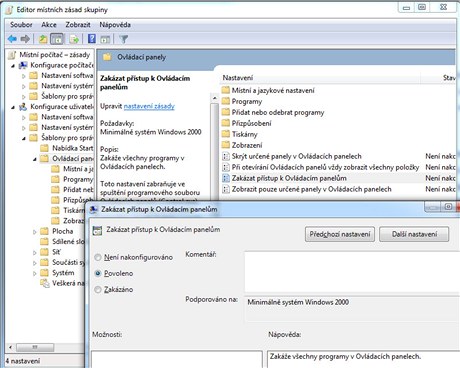Image resolution: width=460 pixels, height=368 pixels.
Task: Expand the Plocha tree node
Action: 35,232
